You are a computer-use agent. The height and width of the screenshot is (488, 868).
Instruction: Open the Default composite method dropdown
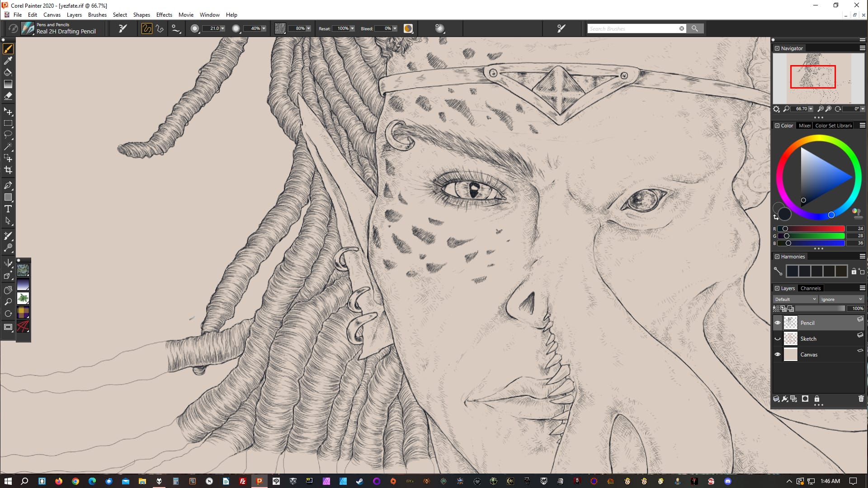coord(795,299)
